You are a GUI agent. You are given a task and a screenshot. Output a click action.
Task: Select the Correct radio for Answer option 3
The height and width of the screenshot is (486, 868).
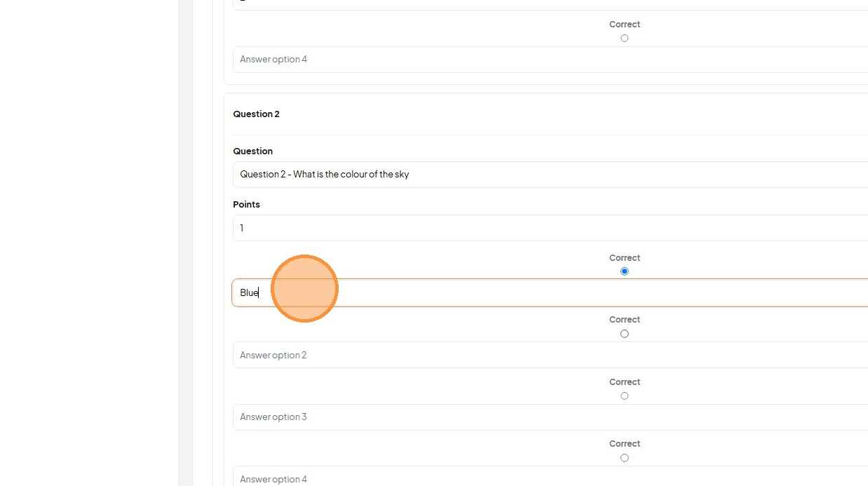624,396
